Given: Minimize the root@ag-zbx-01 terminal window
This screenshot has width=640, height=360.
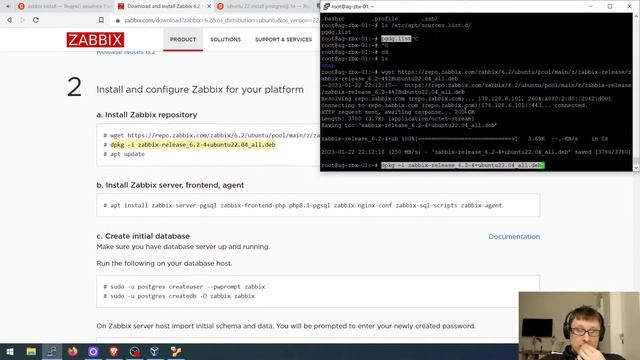Looking at the screenshot, I should coord(590,7).
